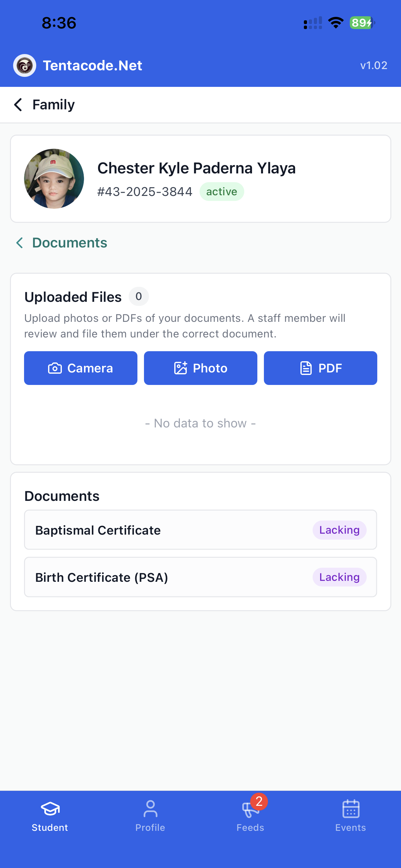Tap the Camera upload button
Screen dimensions: 401x868
click(x=81, y=368)
